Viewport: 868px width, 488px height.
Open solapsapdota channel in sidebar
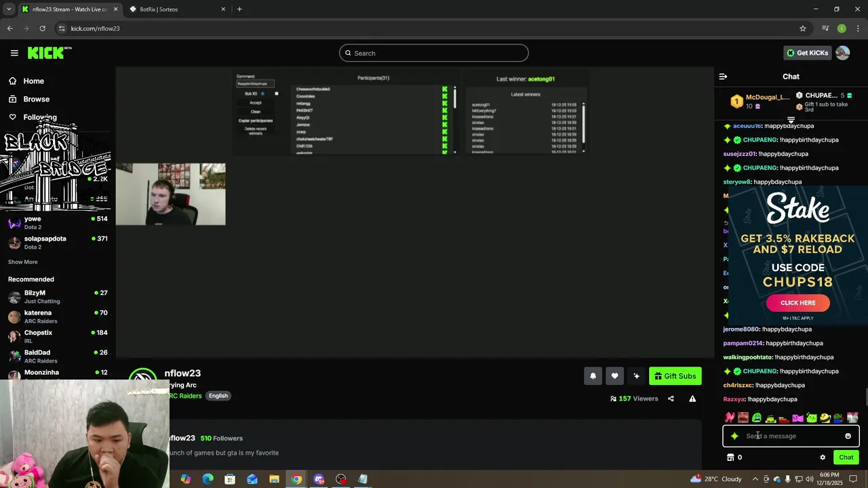58,243
